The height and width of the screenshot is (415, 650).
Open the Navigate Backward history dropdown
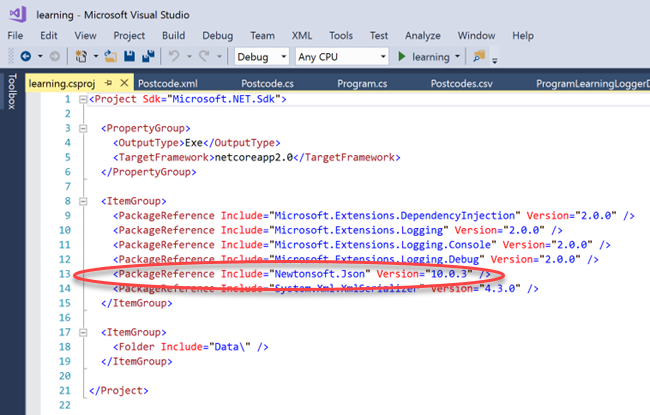tap(40, 56)
